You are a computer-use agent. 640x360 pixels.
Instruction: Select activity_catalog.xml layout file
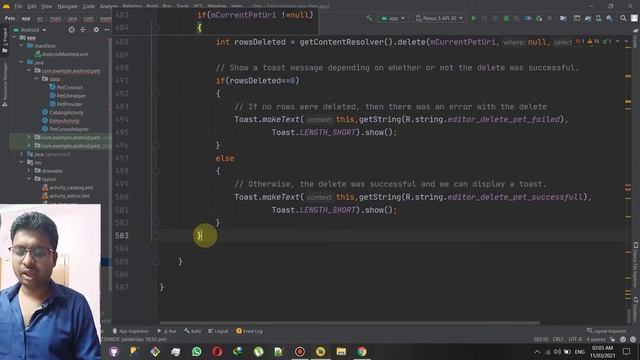pos(68,187)
